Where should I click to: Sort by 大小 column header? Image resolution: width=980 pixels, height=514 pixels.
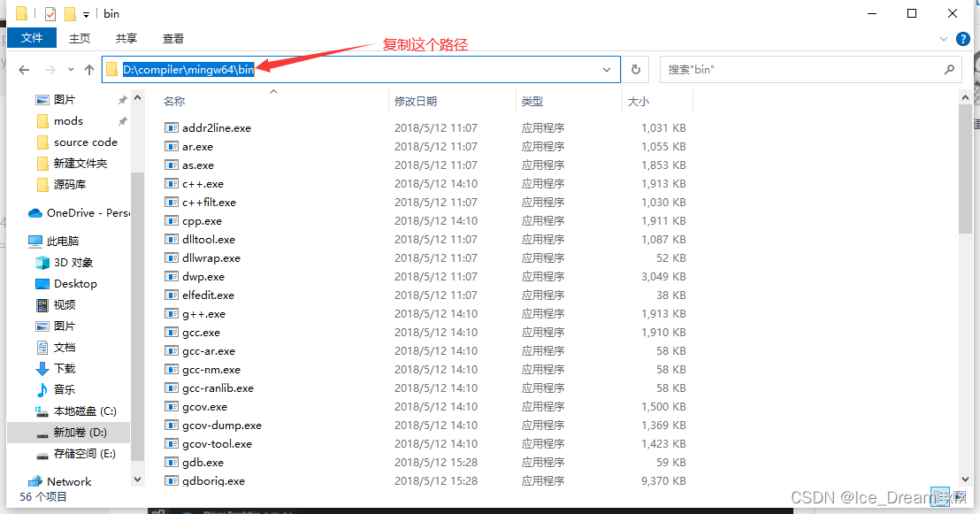point(638,102)
